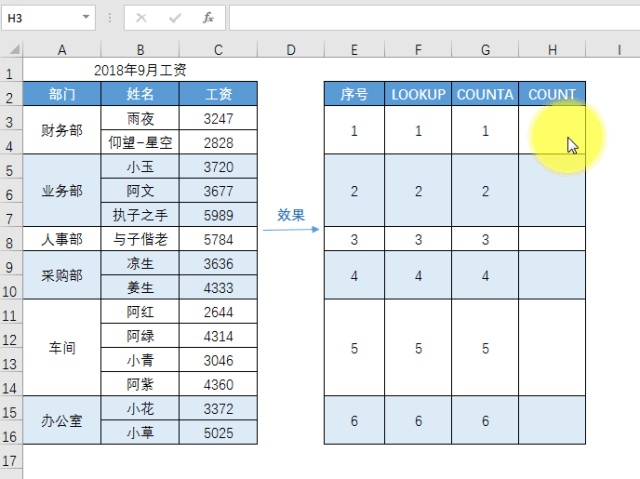The width and height of the screenshot is (640, 479).
Task: Click name cell 凉生
Action: 140,263
